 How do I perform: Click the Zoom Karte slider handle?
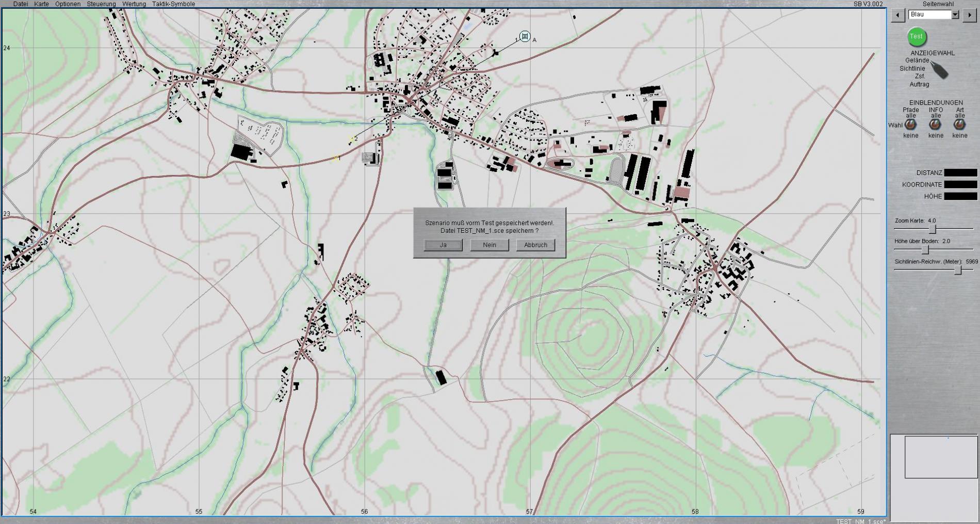point(932,229)
